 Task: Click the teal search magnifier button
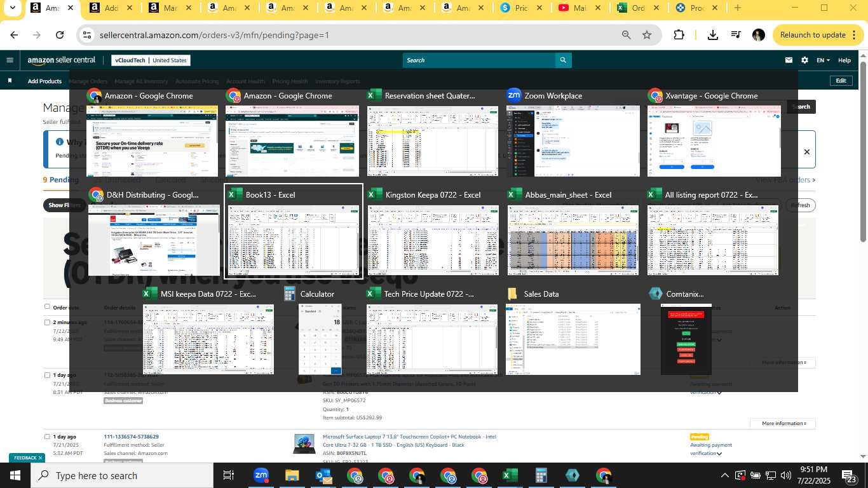[563, 60]
